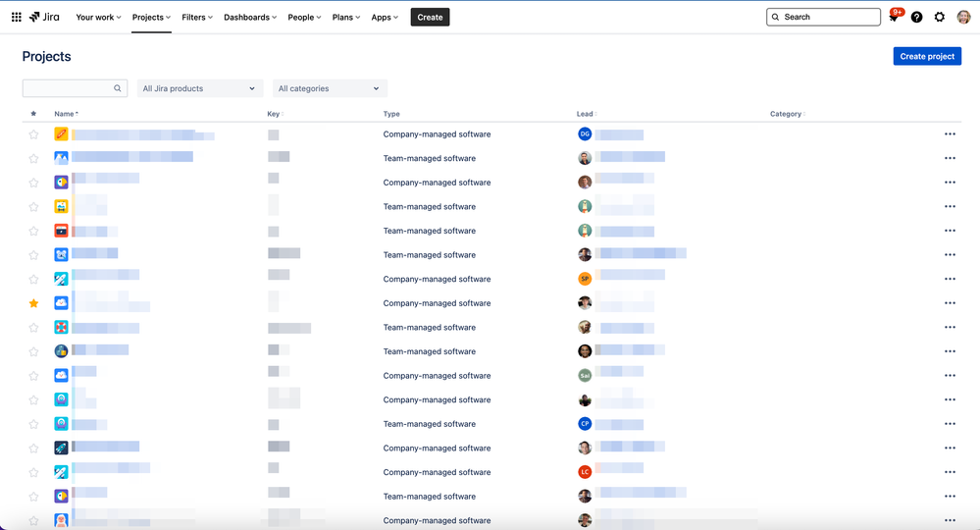Open the Filters dropdown menu
The width and height of the screenshot is (980, 530).
[197, 17]
